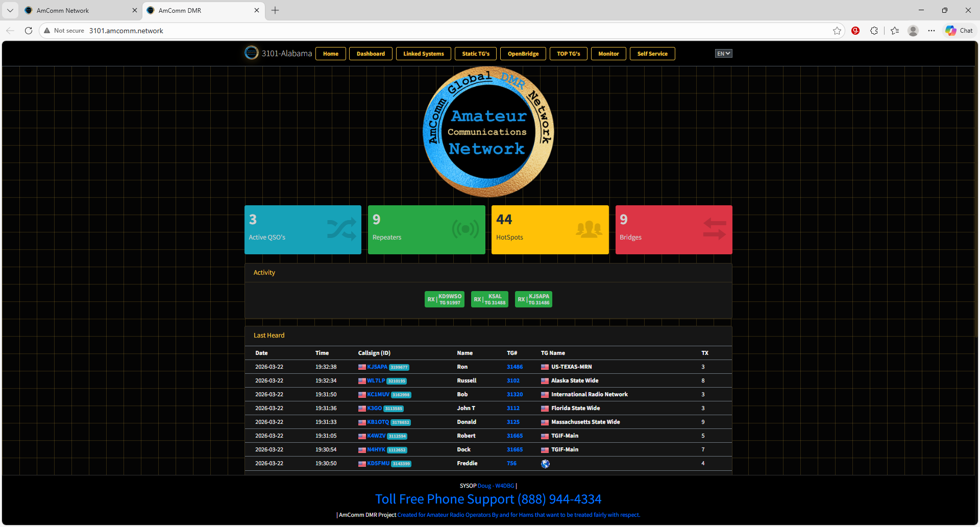
Task: Open Copilot Chat in the browser toolbar
Action: (x=959, y=31)
